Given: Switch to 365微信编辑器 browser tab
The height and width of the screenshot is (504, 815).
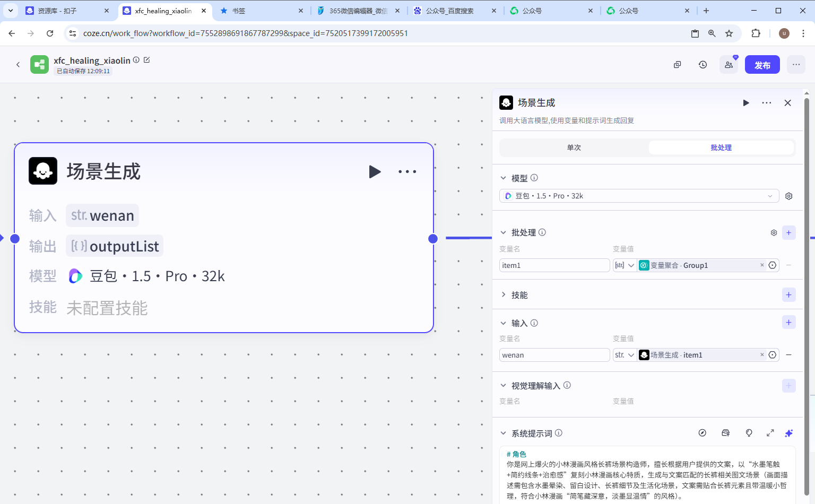Looking at the screenshot, I should click(358, 11).
